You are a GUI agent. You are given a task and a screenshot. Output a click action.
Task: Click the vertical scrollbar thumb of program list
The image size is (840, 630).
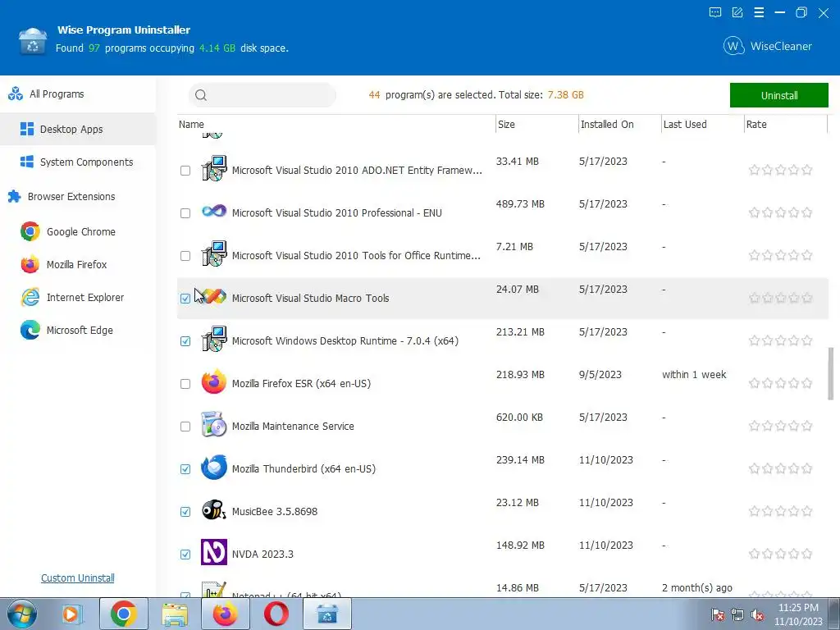point(831,373)
